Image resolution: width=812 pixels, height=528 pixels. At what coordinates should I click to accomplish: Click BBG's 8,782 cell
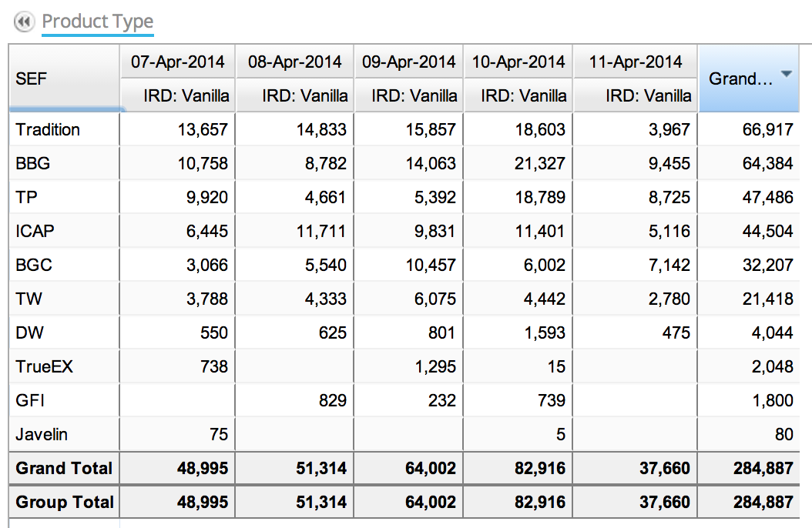tap(325, 163)
